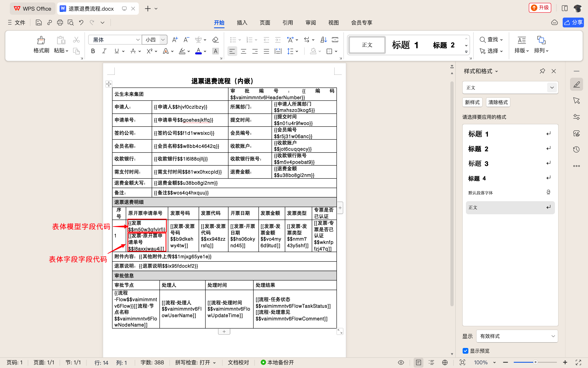Apply Heading 3 (标题 3) from style list
The width and height of the screenshot is (588, 368).
(x=510, y=164)
